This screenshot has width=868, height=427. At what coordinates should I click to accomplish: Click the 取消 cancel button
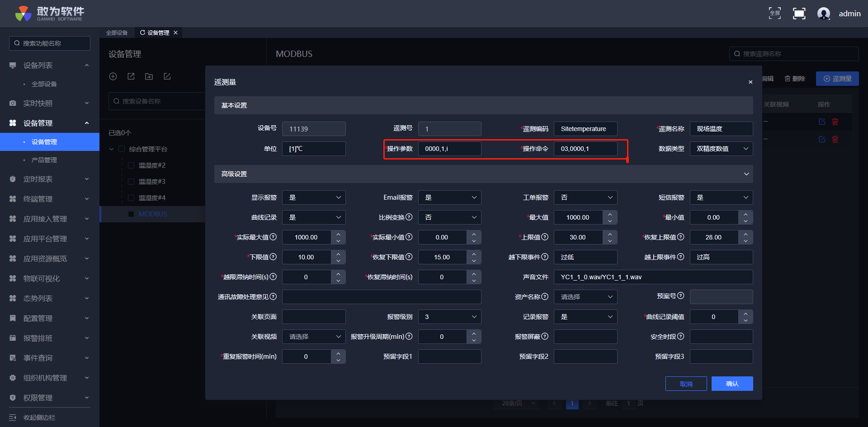click(686, 384)
